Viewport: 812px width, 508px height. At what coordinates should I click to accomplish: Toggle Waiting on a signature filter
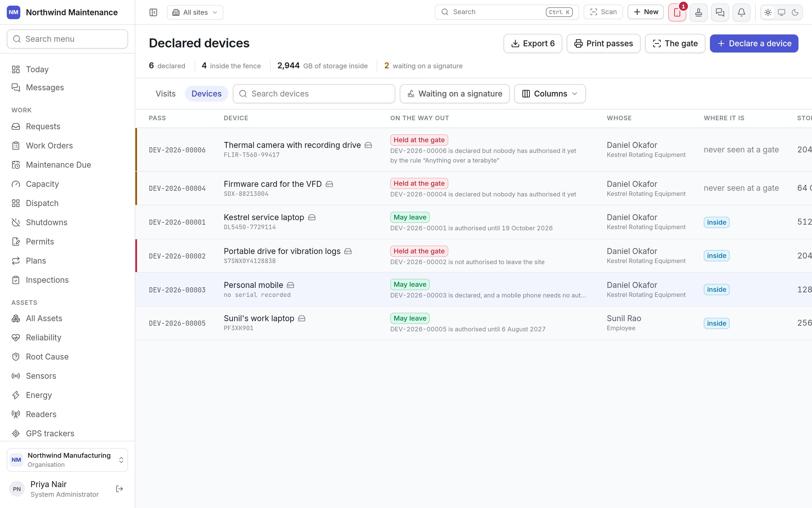pyautogui.click(x=455, y=94)
